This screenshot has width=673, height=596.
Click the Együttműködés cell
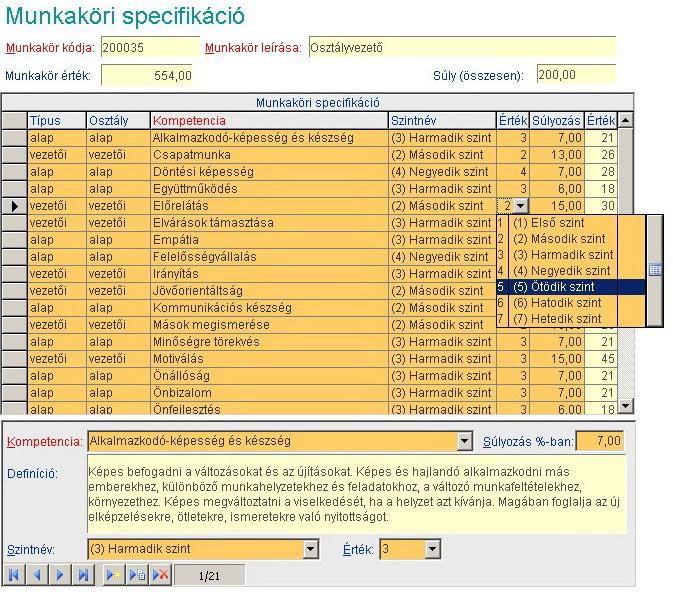click(x=269, y=189)
